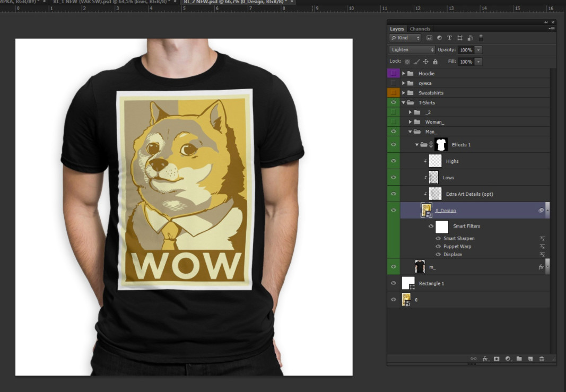This screenshot has width=566, height=392.
Task: Open the Layers panel flyout menu
Action: pyautogui.click(x=552, y=29)
